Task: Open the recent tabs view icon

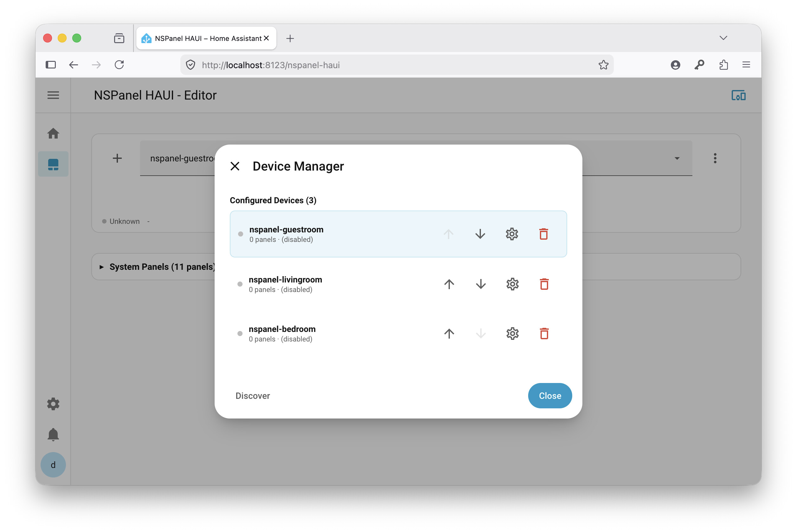Action: 119,38
